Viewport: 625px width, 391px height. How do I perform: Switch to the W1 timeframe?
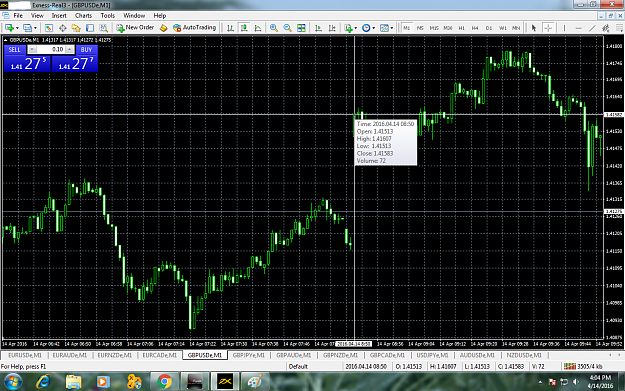[x=503, y=28]
